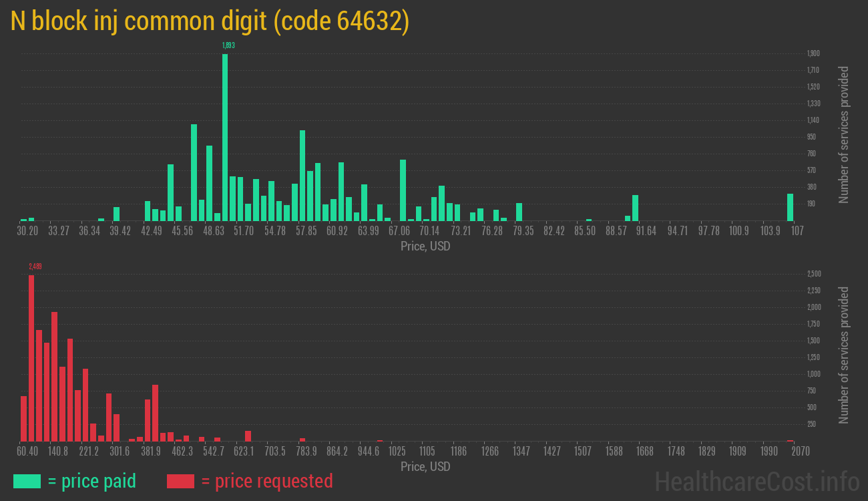Click the 30.20 axis label on top chart
This screenshot has width=868, height=501.
(x=27, y=230)
